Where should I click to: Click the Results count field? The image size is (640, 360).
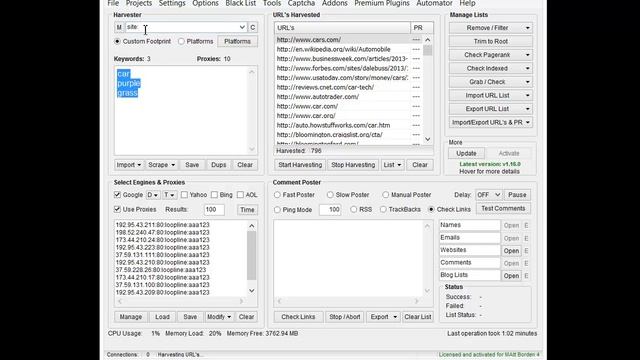[x=214, y=209]
